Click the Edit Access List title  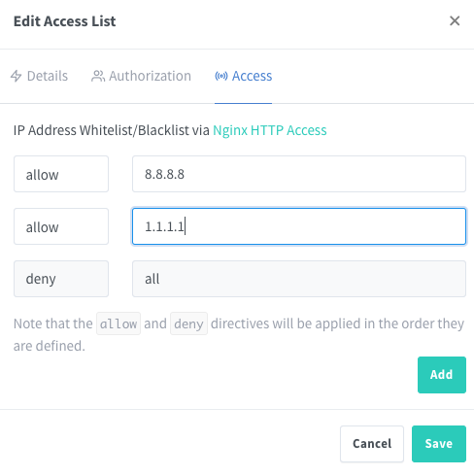point(64,21)
